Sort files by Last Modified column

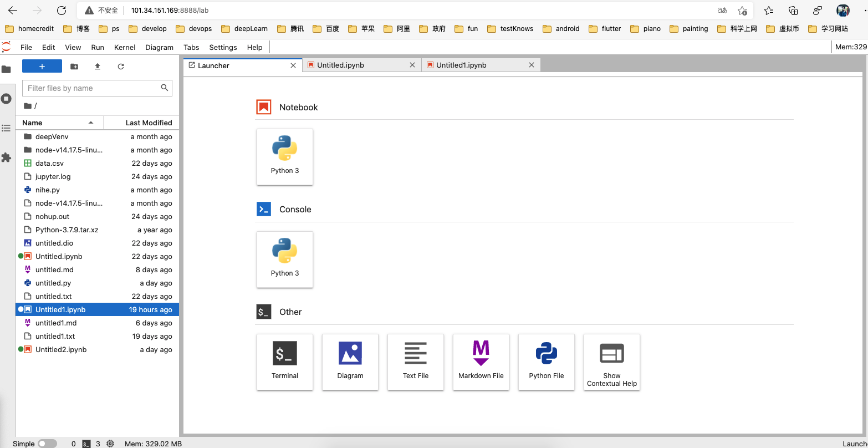coord(149,123)
